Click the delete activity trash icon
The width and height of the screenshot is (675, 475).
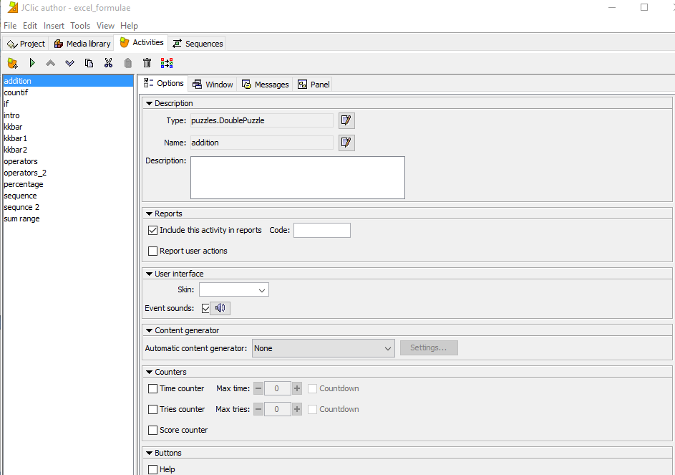click(x=147, y=63)
